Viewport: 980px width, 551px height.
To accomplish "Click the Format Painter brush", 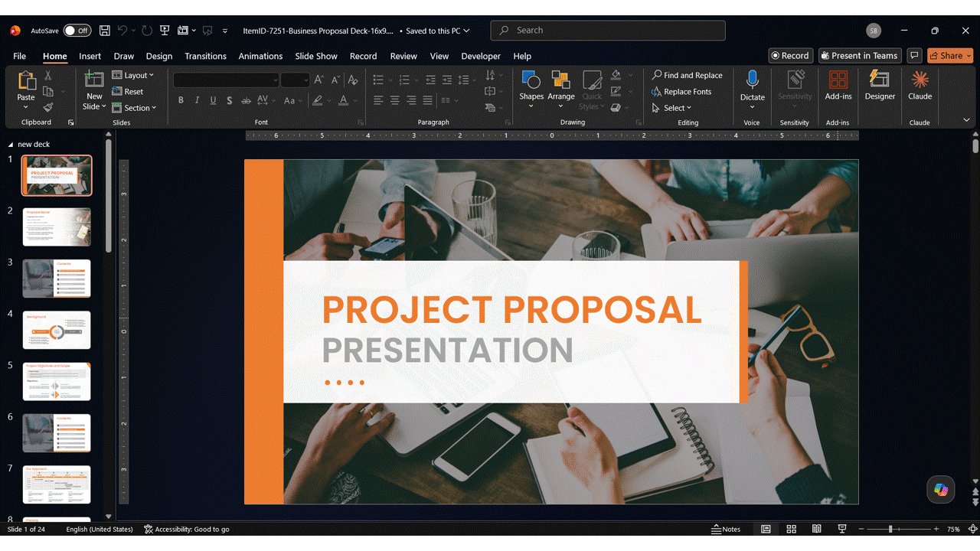I will click(48, 107).
